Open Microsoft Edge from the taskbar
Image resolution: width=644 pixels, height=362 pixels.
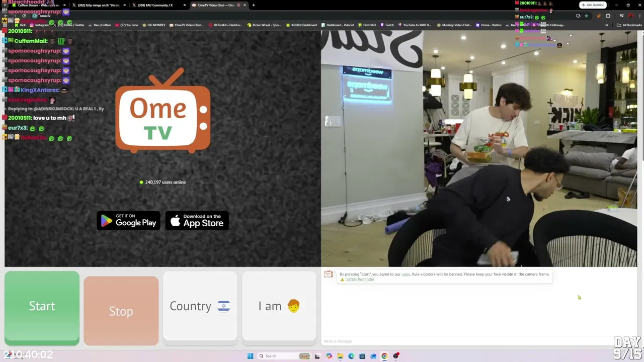pos(351,356)
